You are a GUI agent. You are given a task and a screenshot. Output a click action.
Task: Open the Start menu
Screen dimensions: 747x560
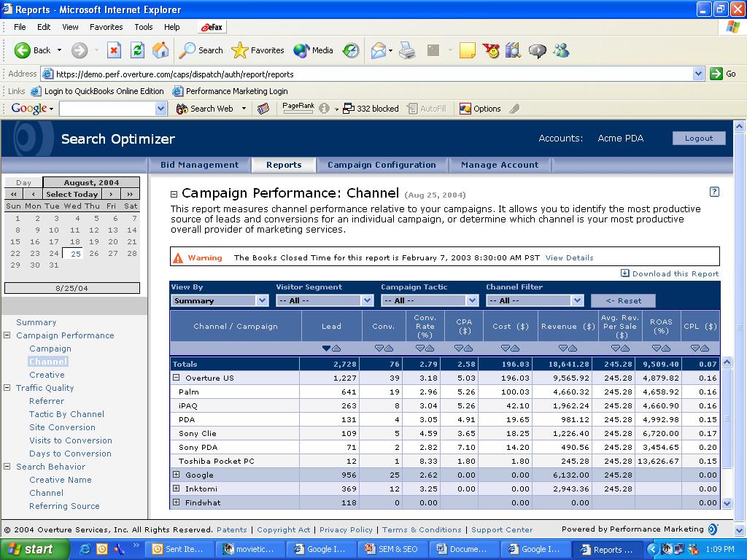[35, 549]
